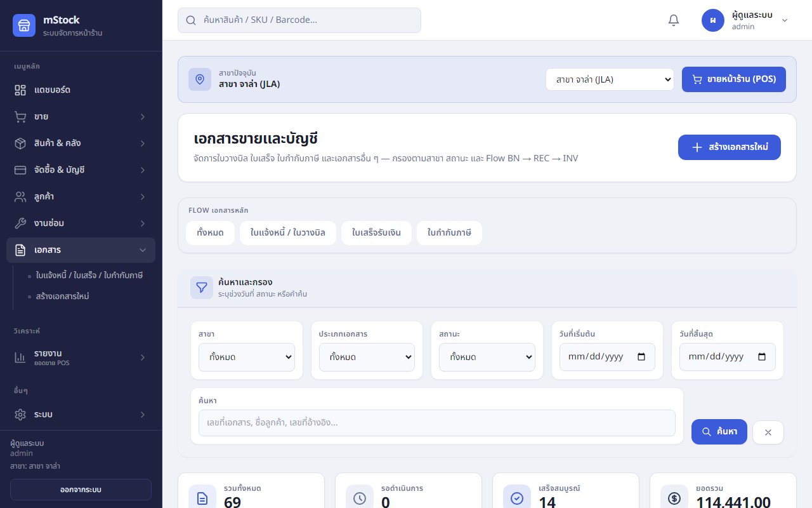Click the funnel filter icon
812x508 pixels.
(x=202, y=288)
